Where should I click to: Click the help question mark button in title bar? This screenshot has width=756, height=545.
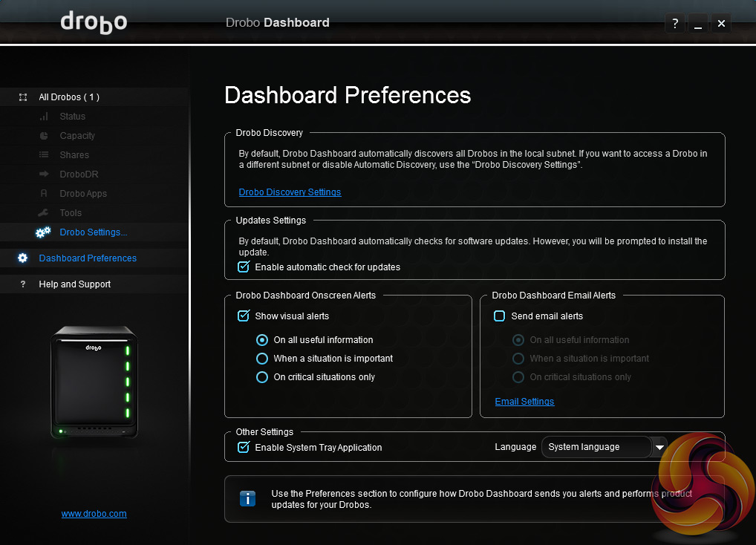674,24
